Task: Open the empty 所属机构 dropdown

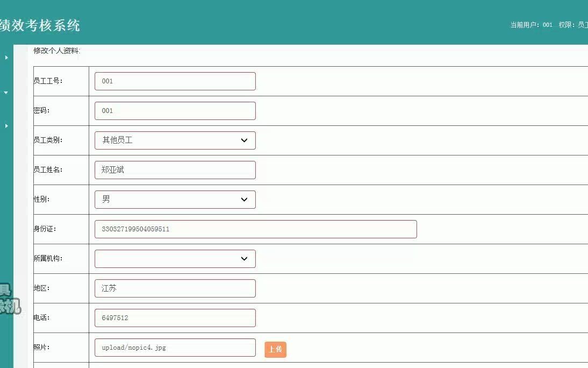Action: (175, 258)
